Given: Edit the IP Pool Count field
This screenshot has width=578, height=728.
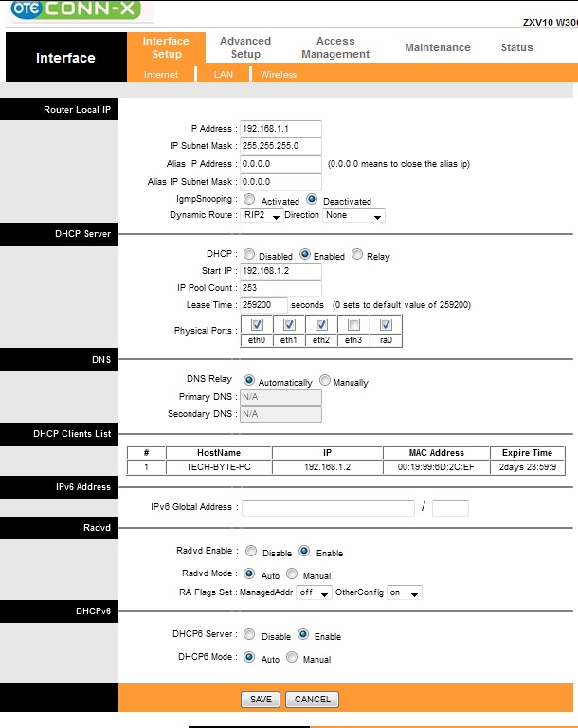Looking at the screenshot, I should (x=280, y=288).
